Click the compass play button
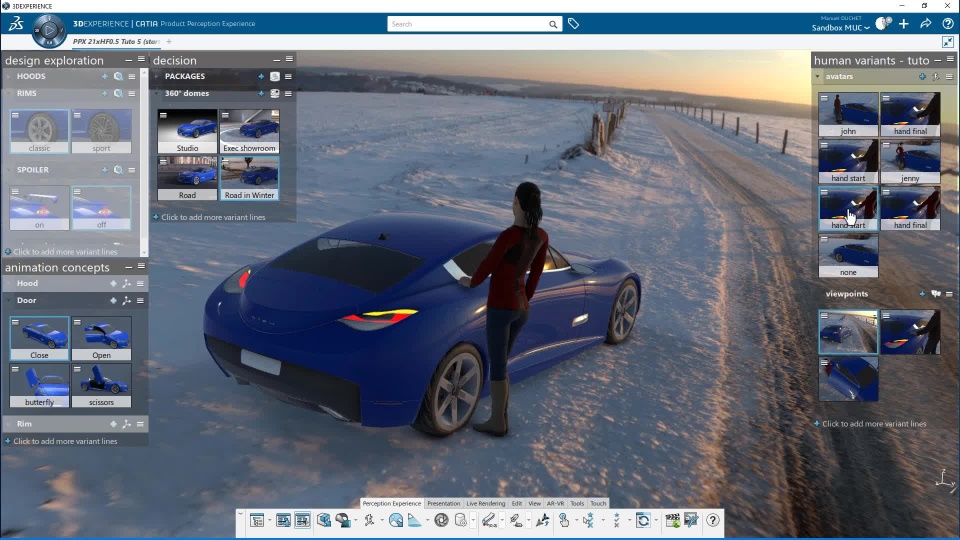The width and height of the screenshot is (960, 540). click(x=49, y=30)
